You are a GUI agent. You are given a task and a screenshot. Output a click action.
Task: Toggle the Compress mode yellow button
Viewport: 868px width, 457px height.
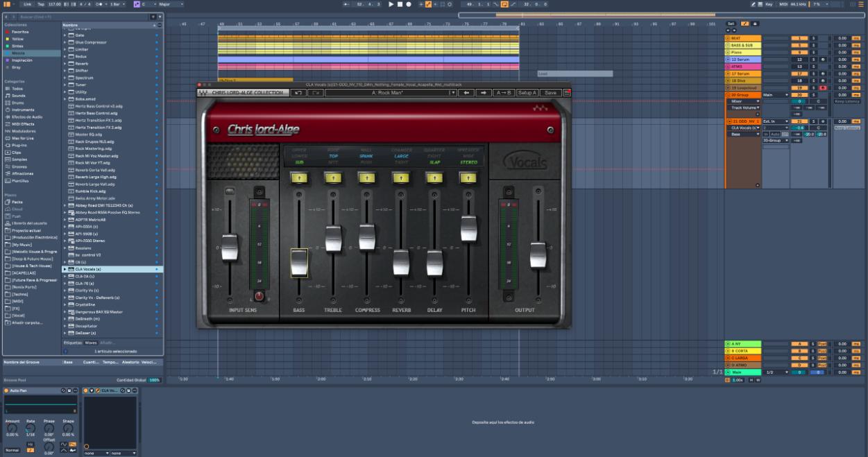click(367, 178)
